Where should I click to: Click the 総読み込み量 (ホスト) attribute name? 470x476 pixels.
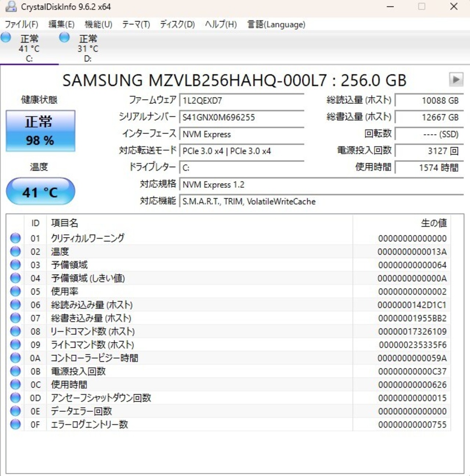tap(91, 305)
